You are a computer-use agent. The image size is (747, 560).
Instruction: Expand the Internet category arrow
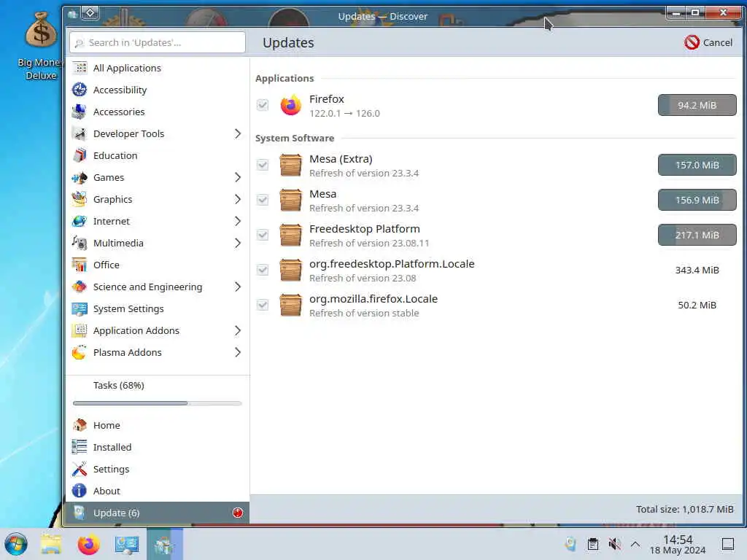point(238,222)
